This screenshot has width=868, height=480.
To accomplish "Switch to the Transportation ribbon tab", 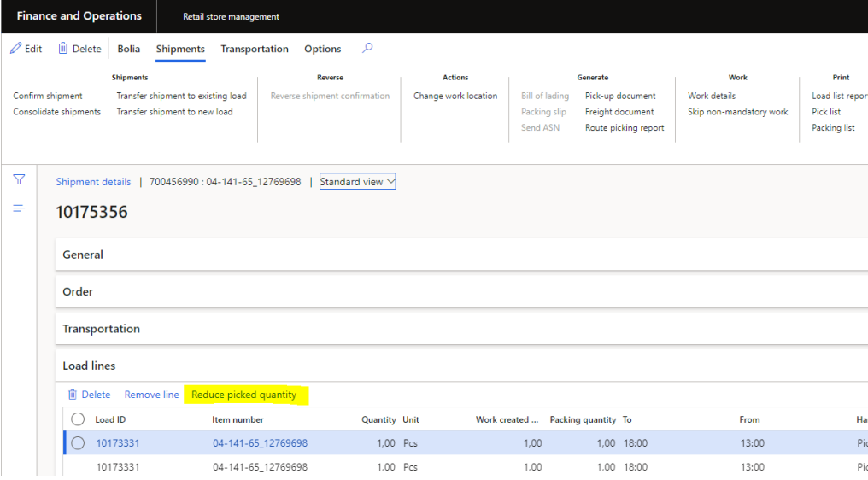I will [255, 50].
